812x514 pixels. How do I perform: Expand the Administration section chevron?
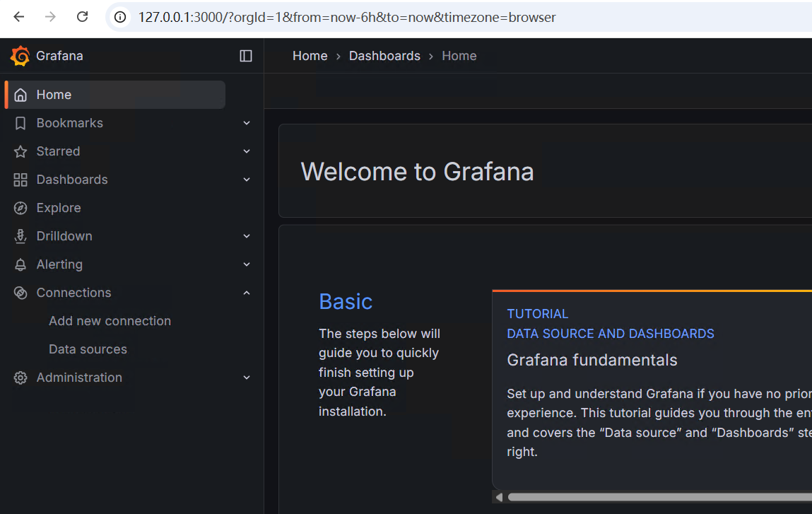[247, 378]
